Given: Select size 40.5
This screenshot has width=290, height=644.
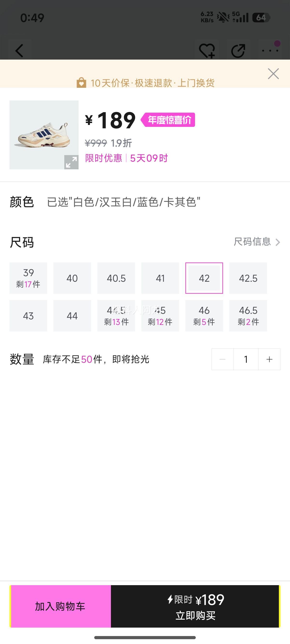Looking at the screenshot, I should pyautogui.click(x=116, y=278).
